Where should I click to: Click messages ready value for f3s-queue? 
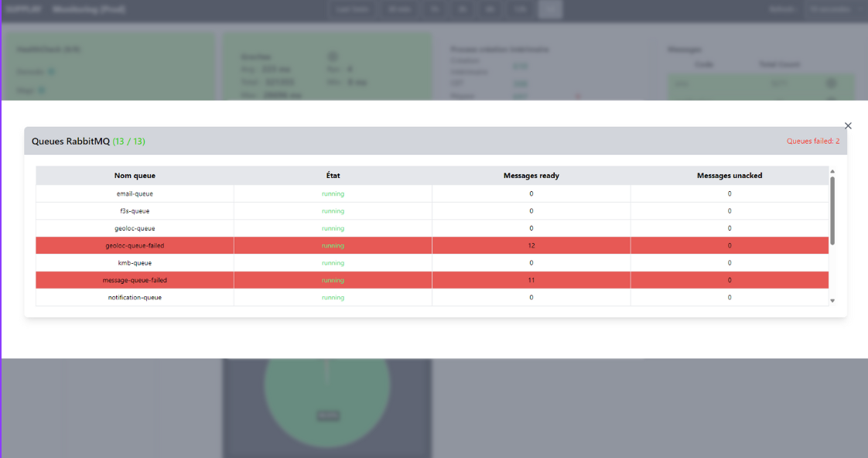click(x=531, y=211)
